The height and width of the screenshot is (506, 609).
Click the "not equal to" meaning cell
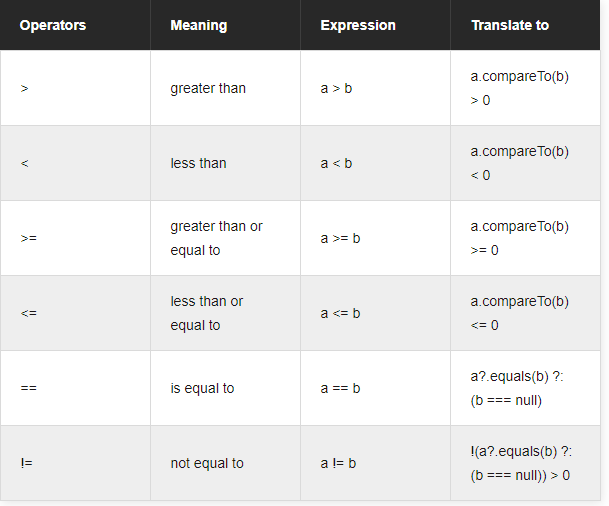207,463
